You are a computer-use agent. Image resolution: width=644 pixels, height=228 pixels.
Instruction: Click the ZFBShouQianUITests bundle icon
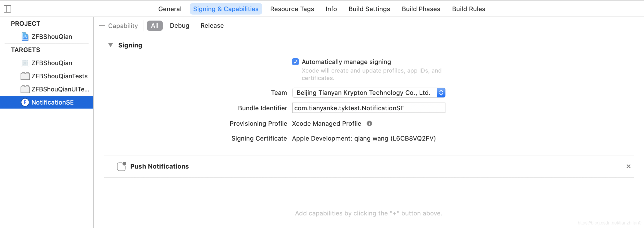(x=25, y=89)
